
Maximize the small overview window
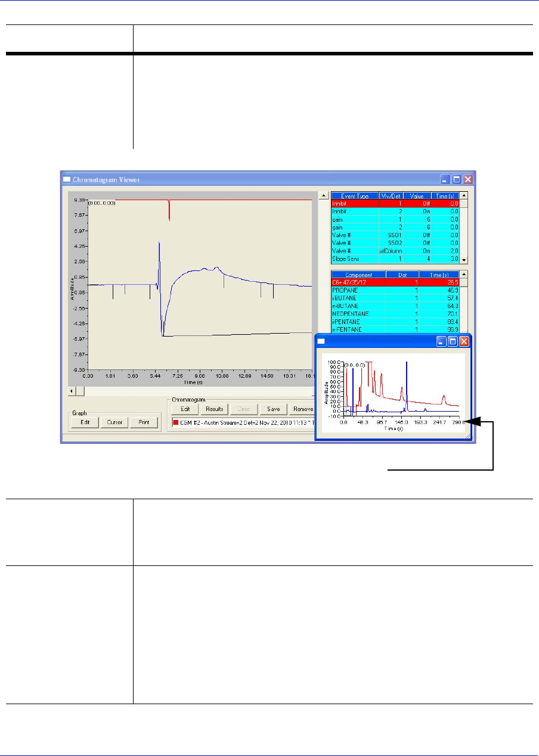[453, 341]
